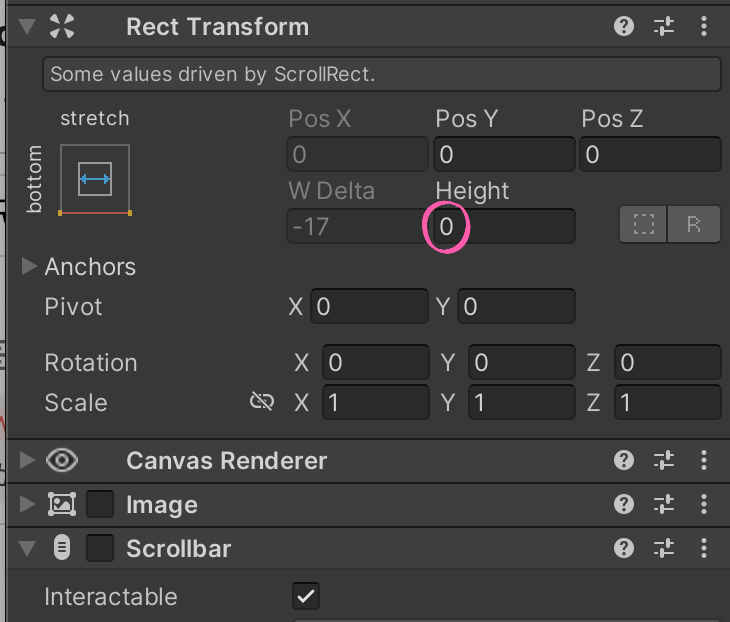Screen dimensions: 730x622
Task: Expand the Anchors section
Action: pyautogui.click(x=28, y=267)
